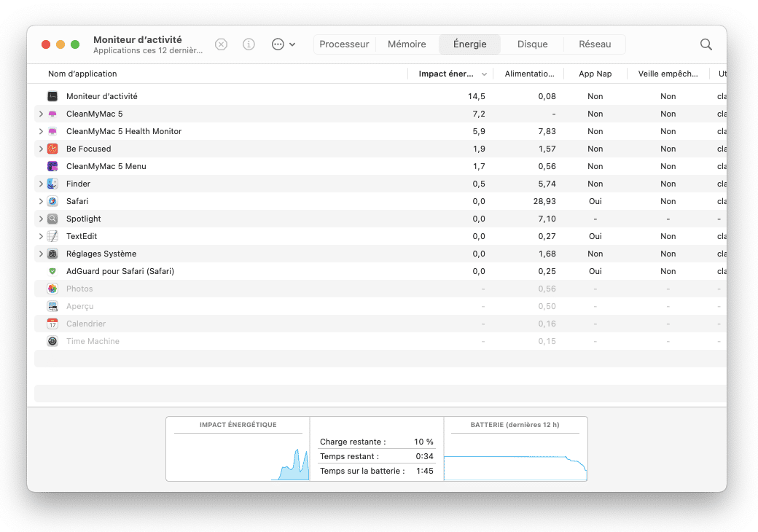Expand the Be Focused row
Image resolution: width=758 pixels, height=532 pixels.
[41, 149]
